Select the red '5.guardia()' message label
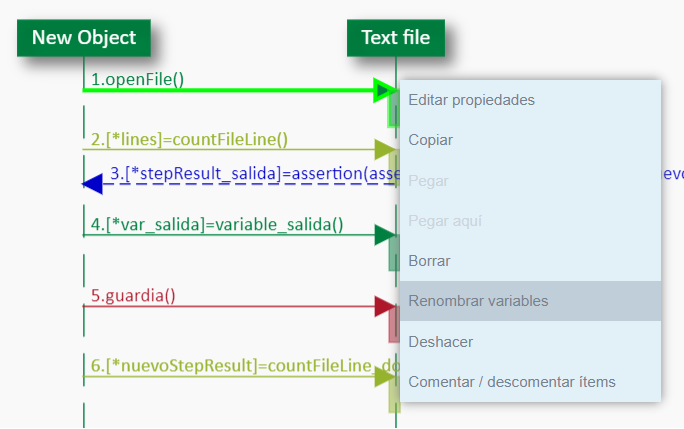Image resolution: width=684 pixels, height=429 pixels. pyautogui.click(x=133, y=295)
